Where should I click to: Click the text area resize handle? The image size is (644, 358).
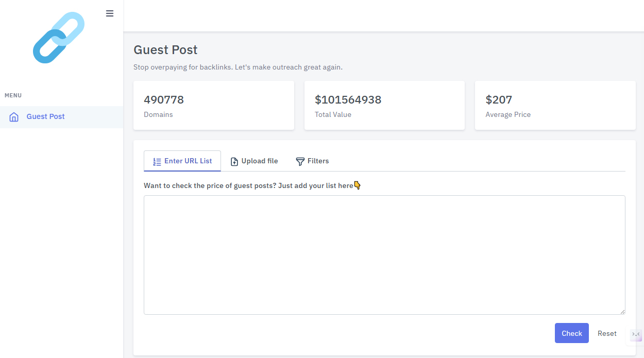point(622,311)
